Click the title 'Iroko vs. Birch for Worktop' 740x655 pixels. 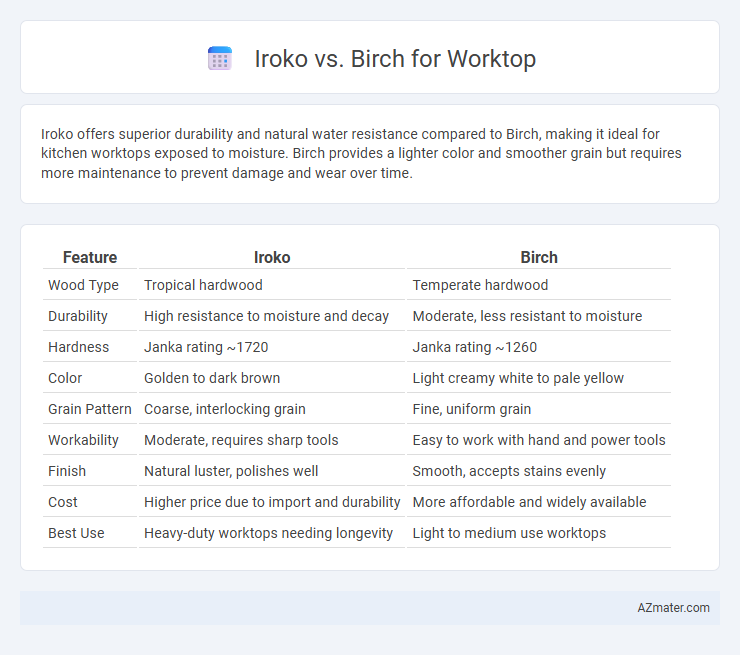tap(395, 59)
